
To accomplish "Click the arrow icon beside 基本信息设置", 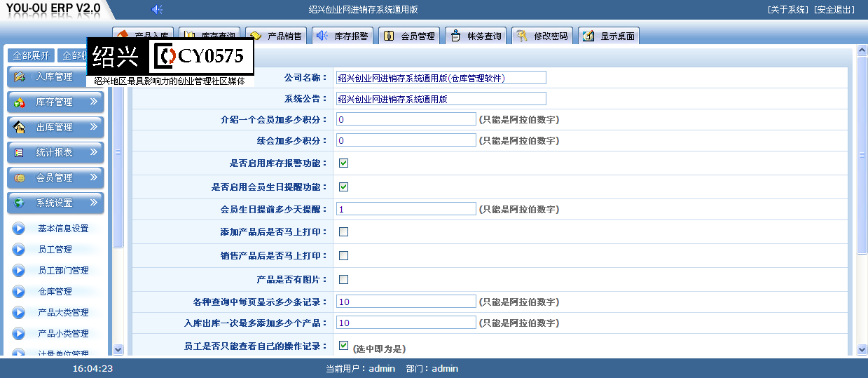I will [x=19, y=228].
